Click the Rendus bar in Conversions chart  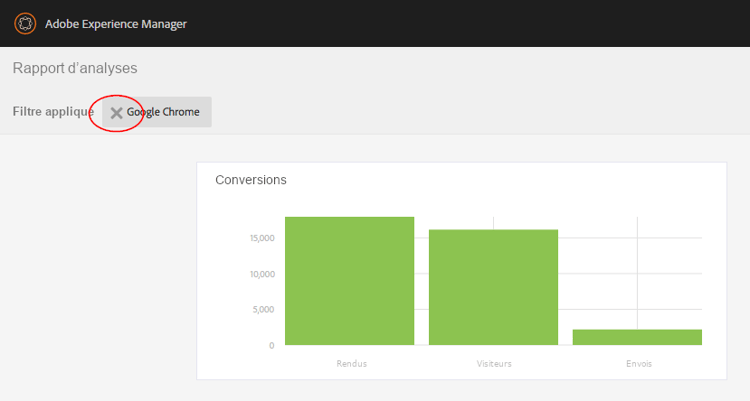[350, 281]
